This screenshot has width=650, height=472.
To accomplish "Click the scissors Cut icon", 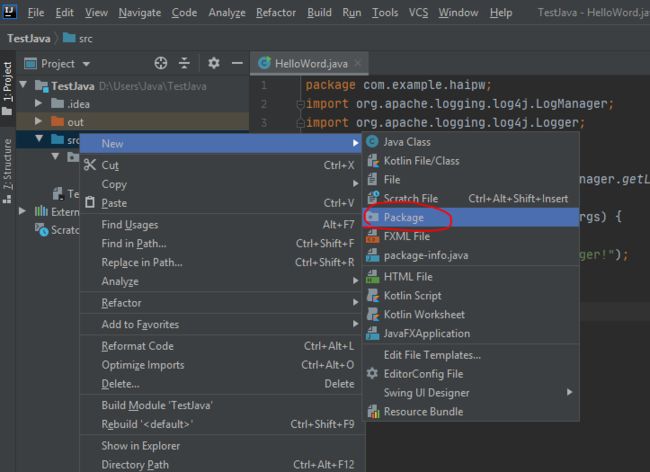I will (x=90, y=165).
